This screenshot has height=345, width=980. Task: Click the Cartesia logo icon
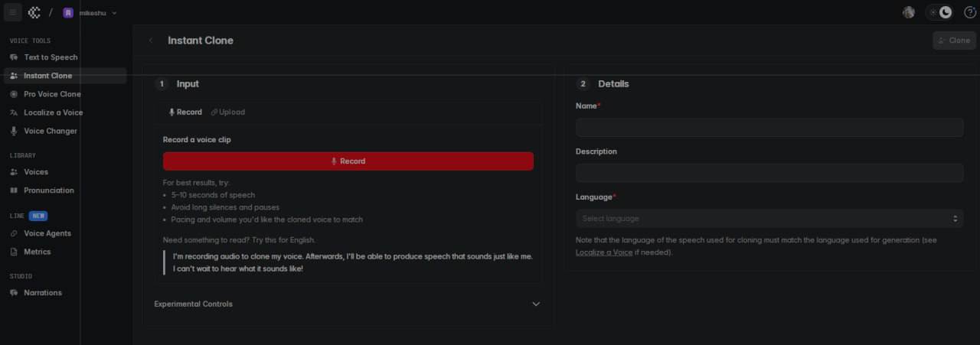34,12
